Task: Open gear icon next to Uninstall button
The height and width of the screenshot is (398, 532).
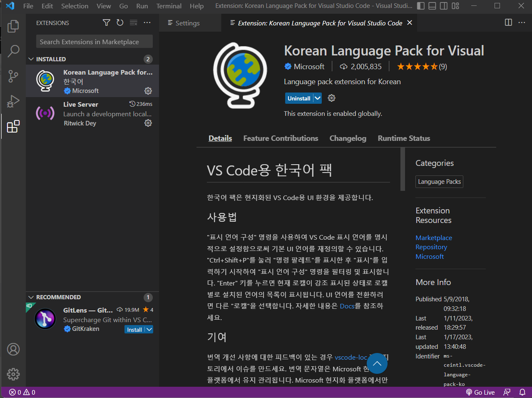Action: 331,98
